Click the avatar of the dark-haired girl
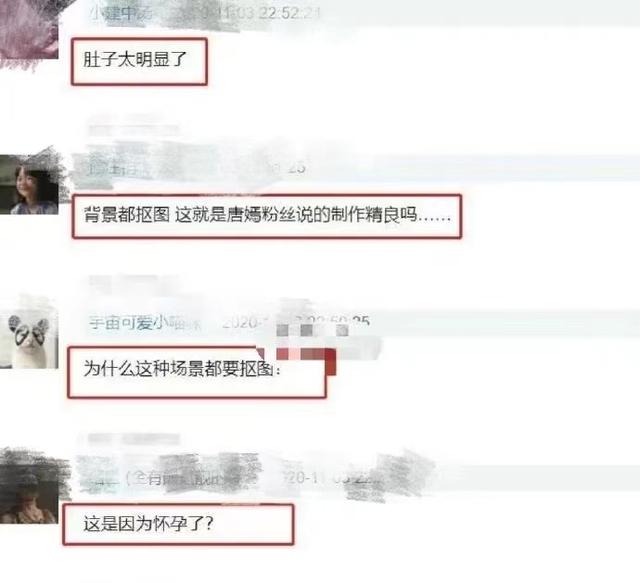Image resolution: width=640 pixels, height=583 pixels. click(x=29, y=185)
